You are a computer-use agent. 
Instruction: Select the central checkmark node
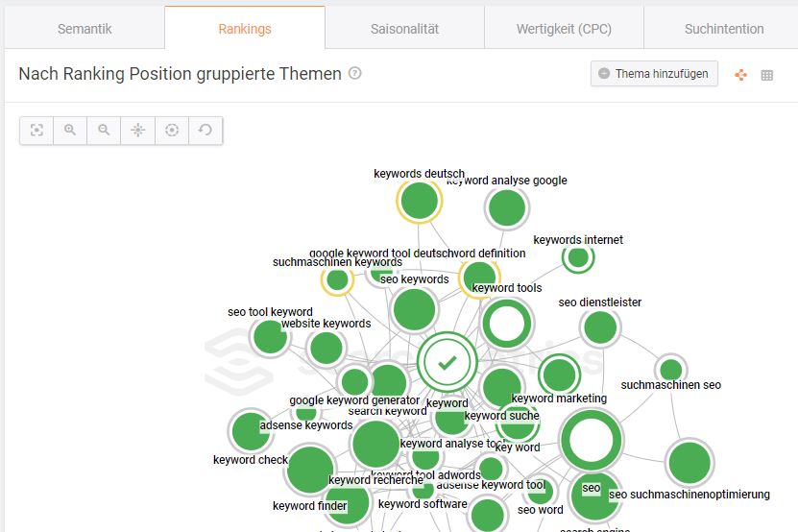click(x=447, y=362)
